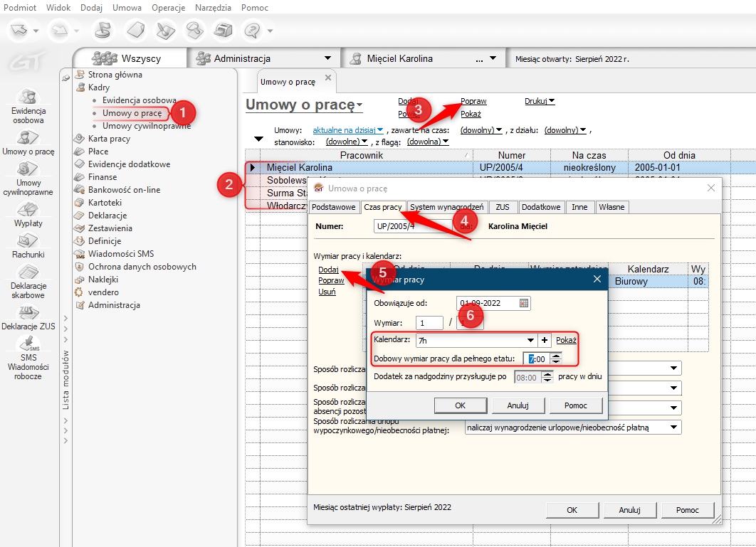Image resolution: width=756 pixels, height=547 pixels.
Task: Expand the Kalendarz 7h dropdown
Action: tap(530, 341)
